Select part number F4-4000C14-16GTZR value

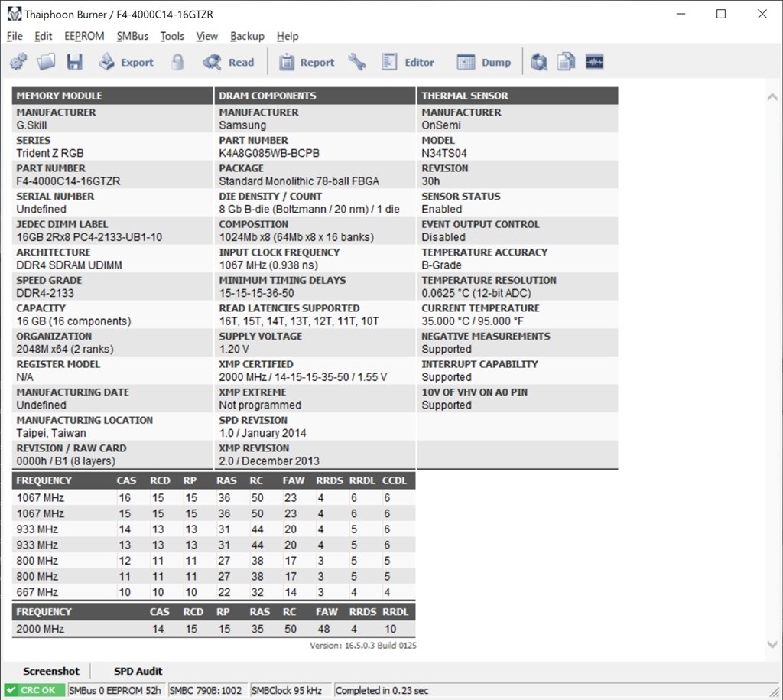coord(68,181)
